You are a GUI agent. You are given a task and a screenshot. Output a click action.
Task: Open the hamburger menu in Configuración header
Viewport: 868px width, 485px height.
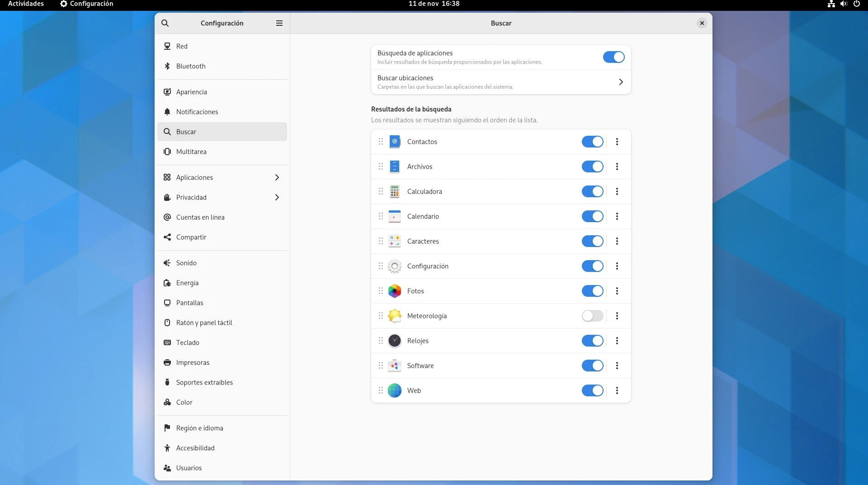[x=279, y=23]
